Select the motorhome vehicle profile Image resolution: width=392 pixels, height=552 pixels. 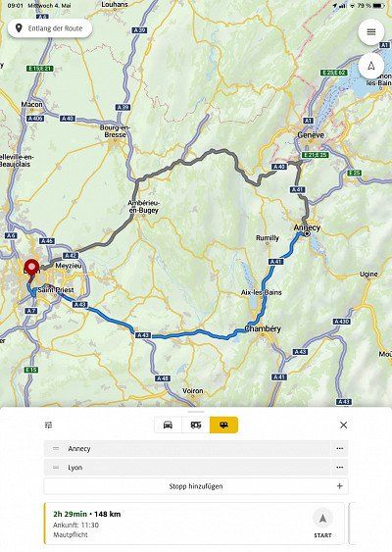tap(196, 425)
